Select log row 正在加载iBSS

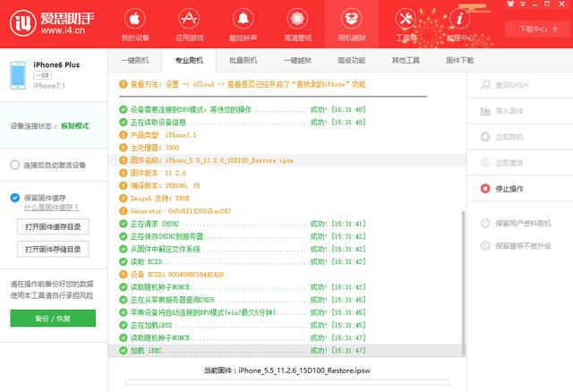click(286, 325)
